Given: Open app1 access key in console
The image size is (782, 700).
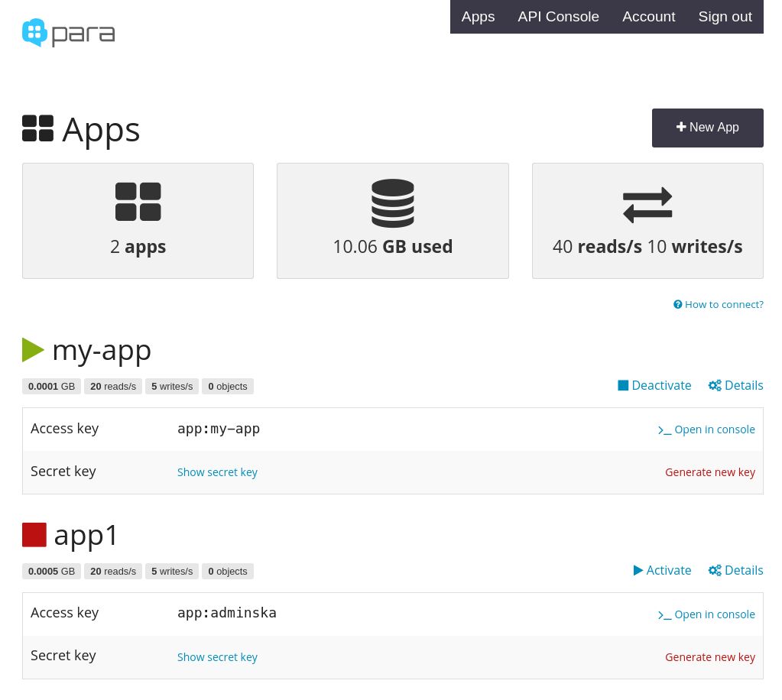Looking at the screenshot, I should pos(706,614).
